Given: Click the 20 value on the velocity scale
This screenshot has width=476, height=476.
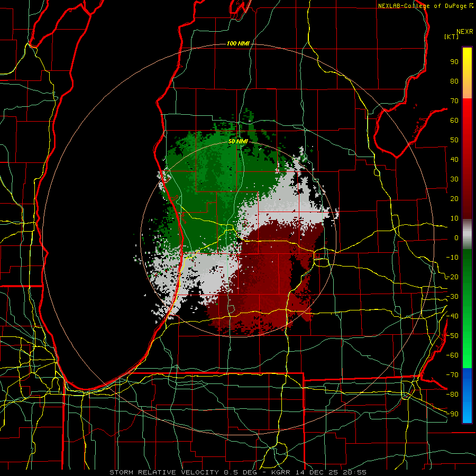Looking at the screenshot, I should [454, 199].
